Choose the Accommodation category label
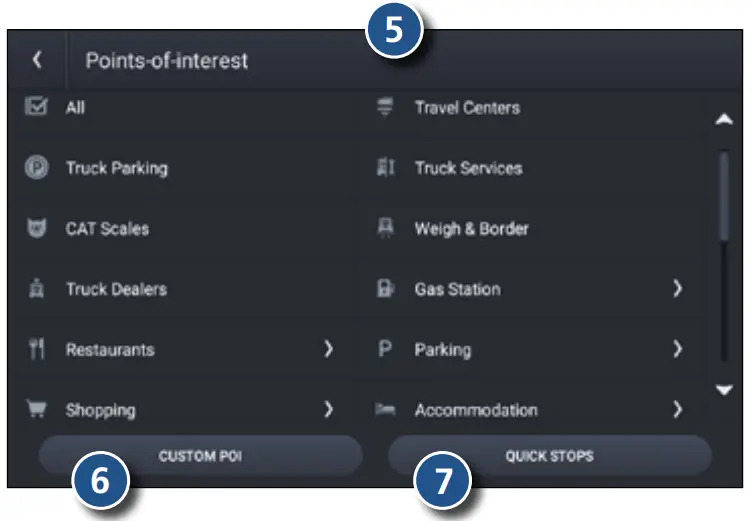 click(475, 410)
